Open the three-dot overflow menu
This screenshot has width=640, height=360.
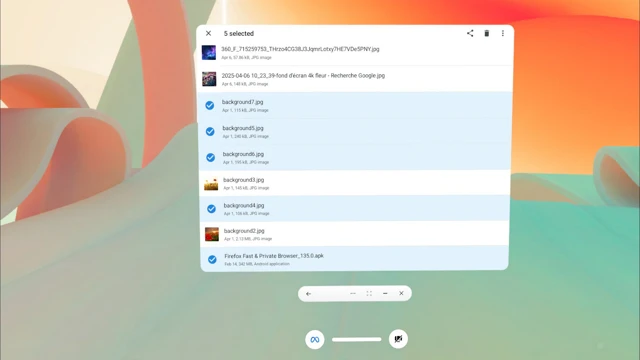coord(503,33)
